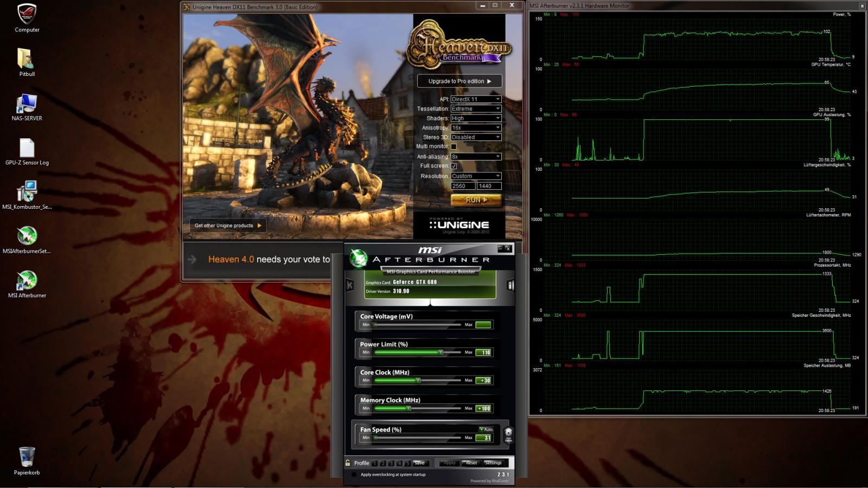Uncheck the Full screen checkbox
Screen dimensions: 868x488
pyautogui.click(x=454, y=166)
